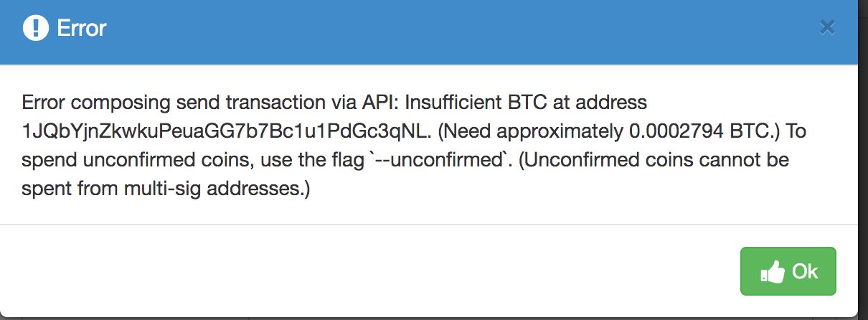Dismiss the error dialog with the X
The image size is (868, 320).
pyautogui.click(x=827, y=28)
